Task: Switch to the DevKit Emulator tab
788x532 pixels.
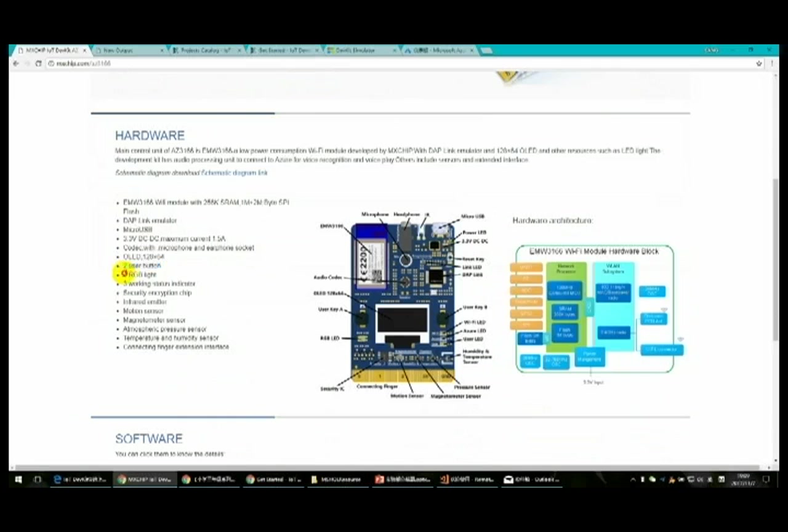Action: (x=362, y=50)
